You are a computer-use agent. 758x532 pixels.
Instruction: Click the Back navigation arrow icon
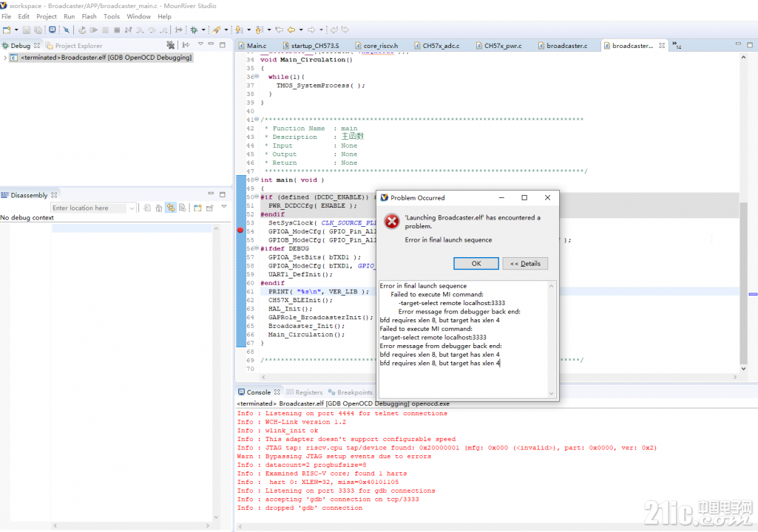291,30
